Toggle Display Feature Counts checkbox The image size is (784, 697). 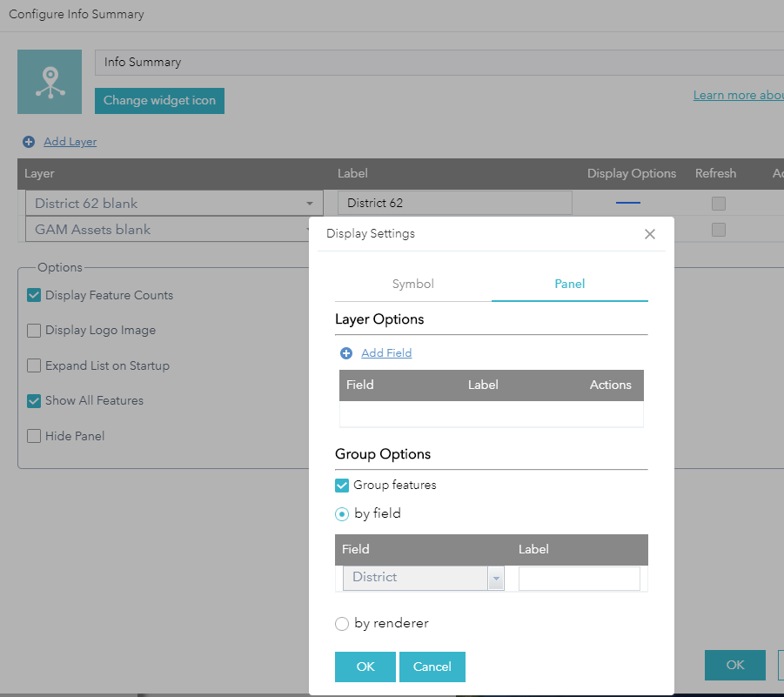pos(34,295)
